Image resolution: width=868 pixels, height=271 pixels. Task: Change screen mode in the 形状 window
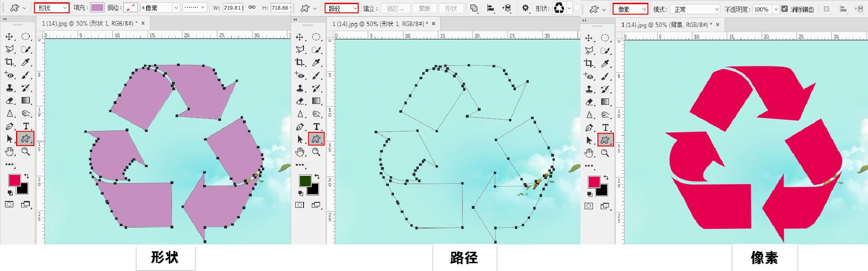pos(26,204)
